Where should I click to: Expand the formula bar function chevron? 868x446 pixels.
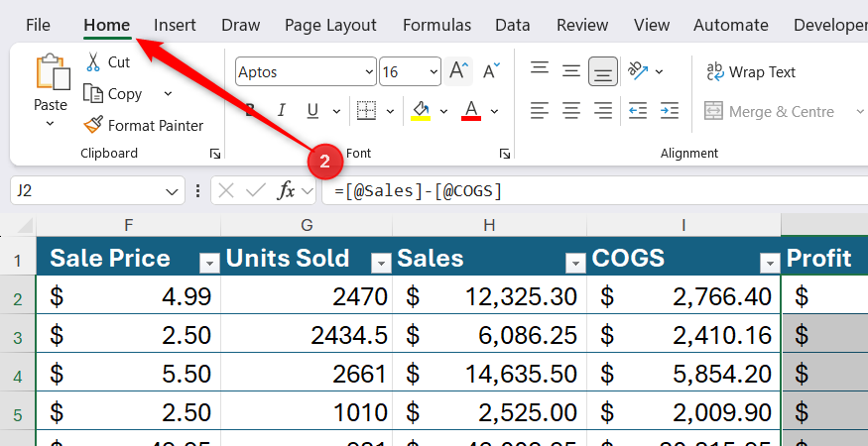pos(307,191)
